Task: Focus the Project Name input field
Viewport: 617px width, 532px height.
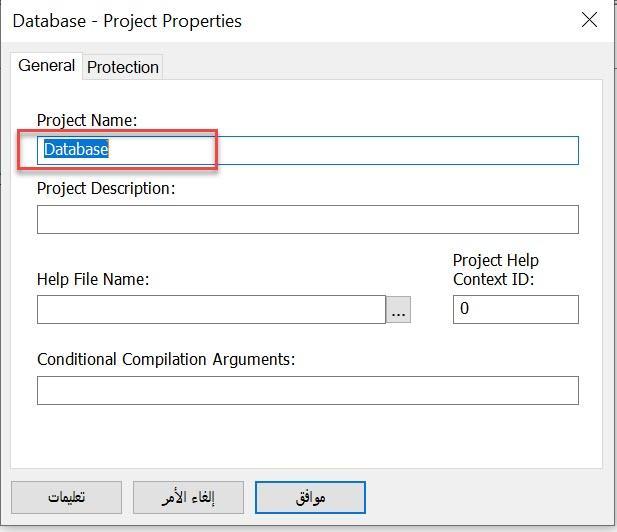Action: (x=308, y=150)
